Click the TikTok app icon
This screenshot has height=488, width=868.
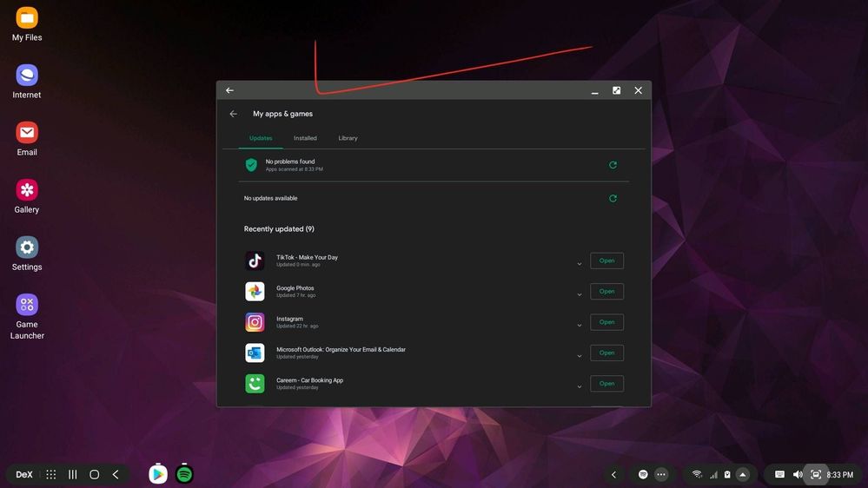pyautogui.click(x=255, y=260)
